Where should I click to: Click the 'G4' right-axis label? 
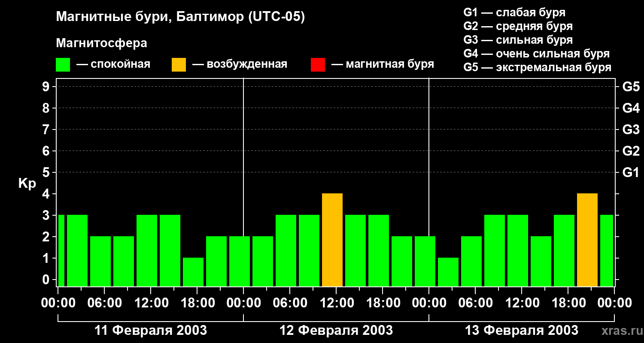[631, 108]
